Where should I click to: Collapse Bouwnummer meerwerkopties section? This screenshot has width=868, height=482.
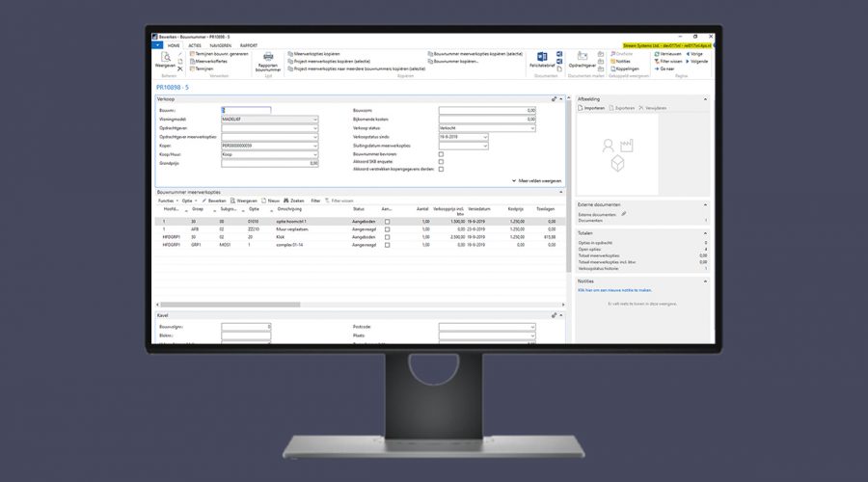[x=560, y=192]
